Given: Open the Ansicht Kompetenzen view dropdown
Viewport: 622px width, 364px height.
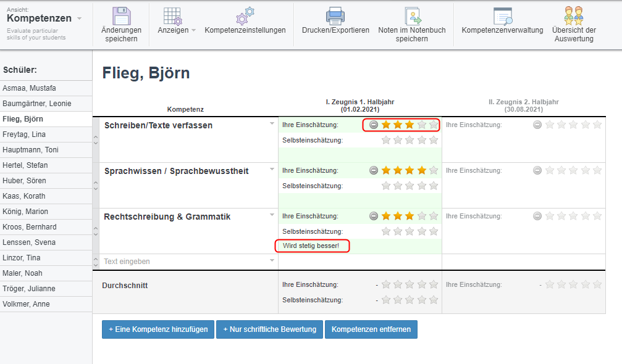Looking at the screenshot, I should [x=79, y=19].
